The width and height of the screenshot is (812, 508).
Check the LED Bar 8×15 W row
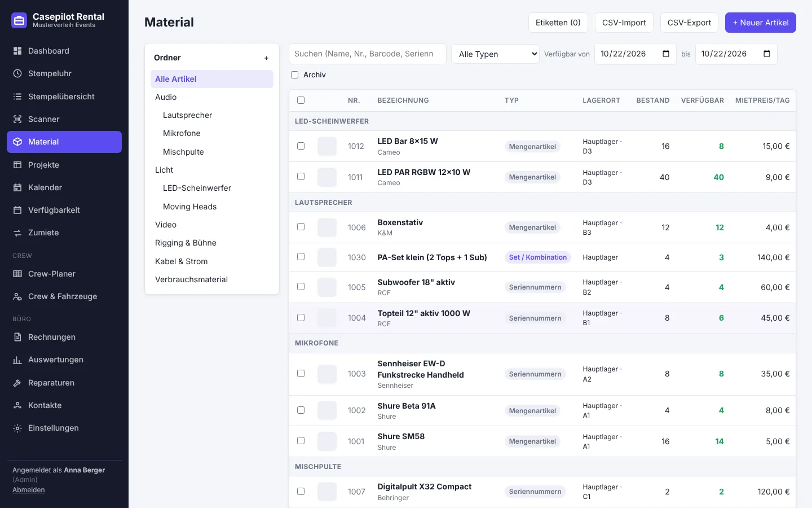click(301, 146)
